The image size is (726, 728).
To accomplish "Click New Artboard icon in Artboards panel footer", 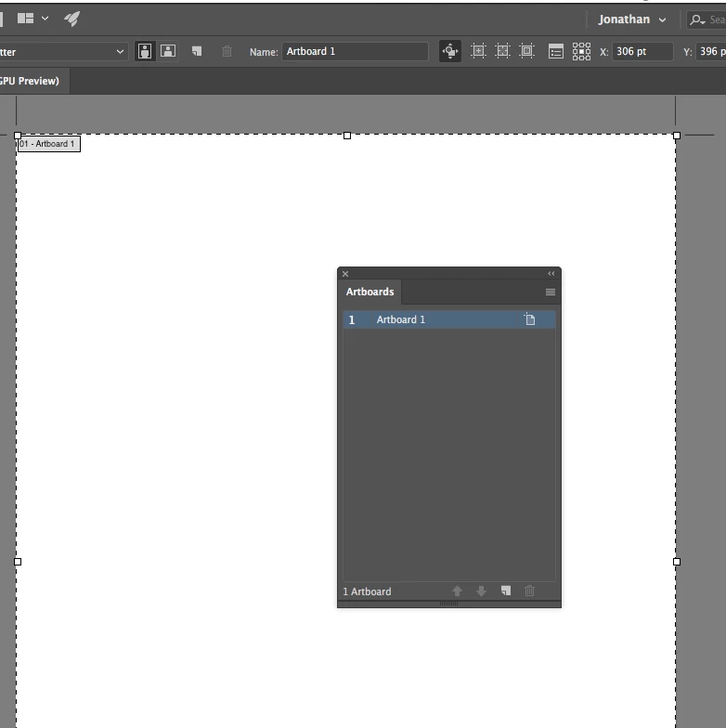I will point(505,591).
